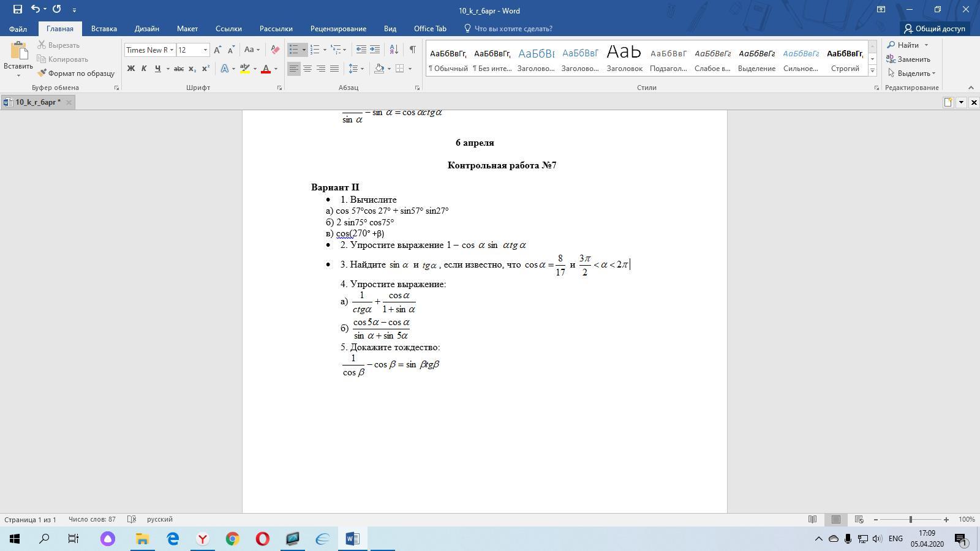Viewport: 980px width, 551px height.
Task: Toggle subscript formatting
Action: click(192, 69)
